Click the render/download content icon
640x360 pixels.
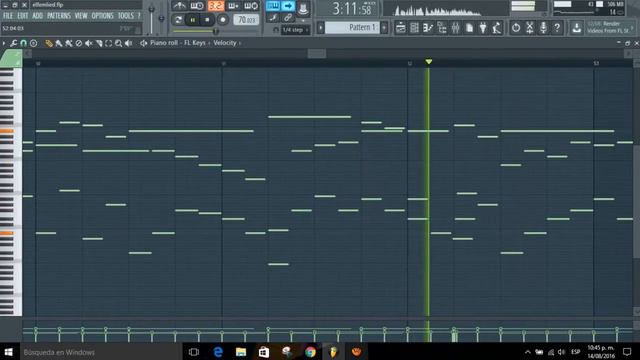click(576, 28)
